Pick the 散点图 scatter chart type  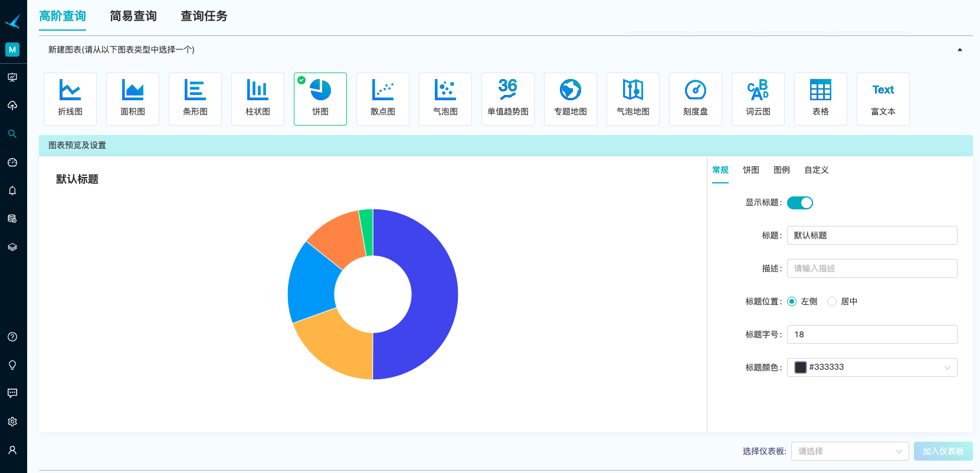(x=383, y=99)
